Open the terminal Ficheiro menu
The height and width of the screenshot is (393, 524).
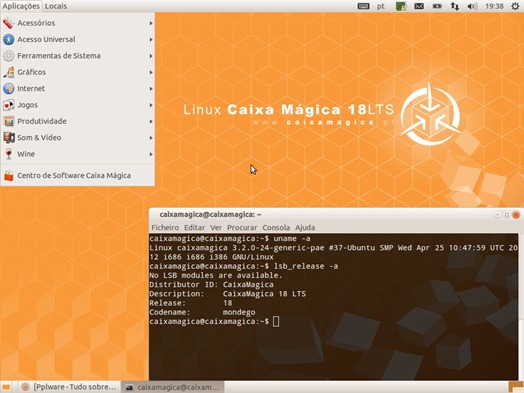tap(165, 228)
